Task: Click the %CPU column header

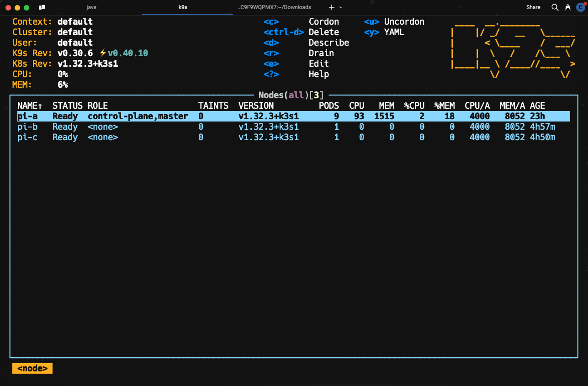Action: coord(414,106)
